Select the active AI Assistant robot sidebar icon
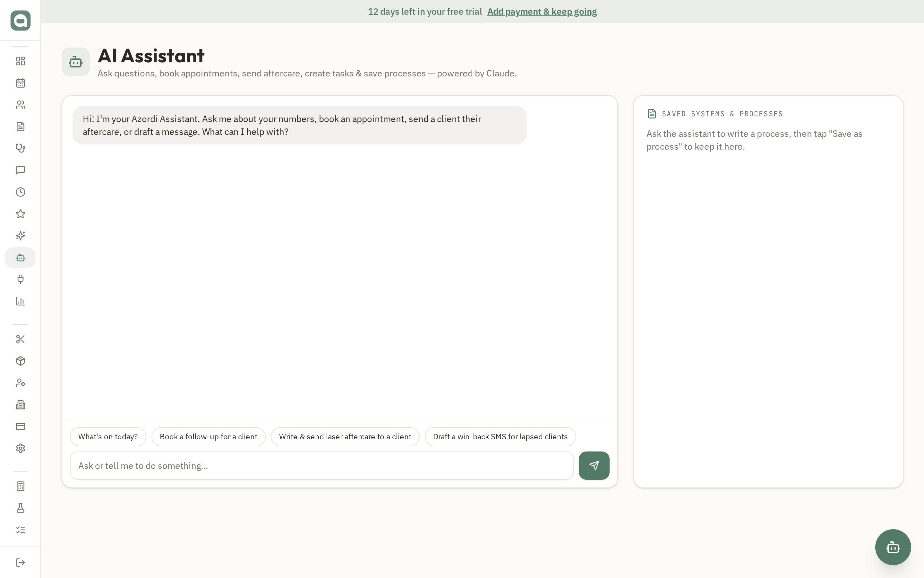The image size is (924, 578). (x=20, y=258)
